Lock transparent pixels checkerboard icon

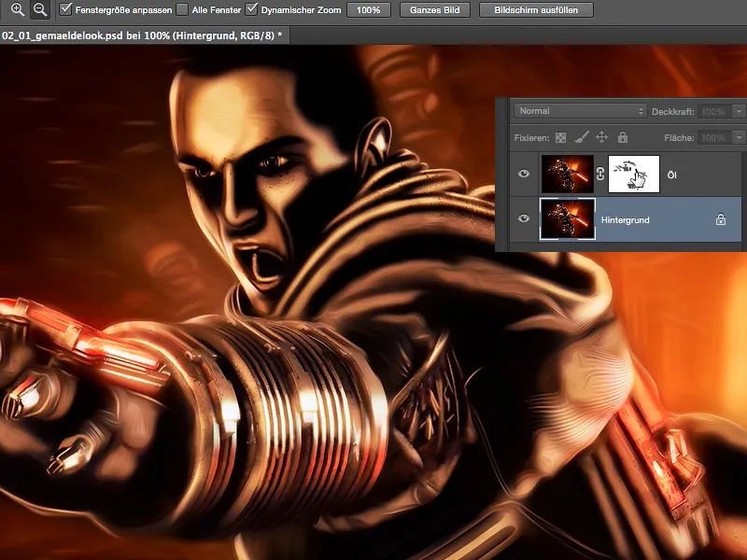point(561,137)
